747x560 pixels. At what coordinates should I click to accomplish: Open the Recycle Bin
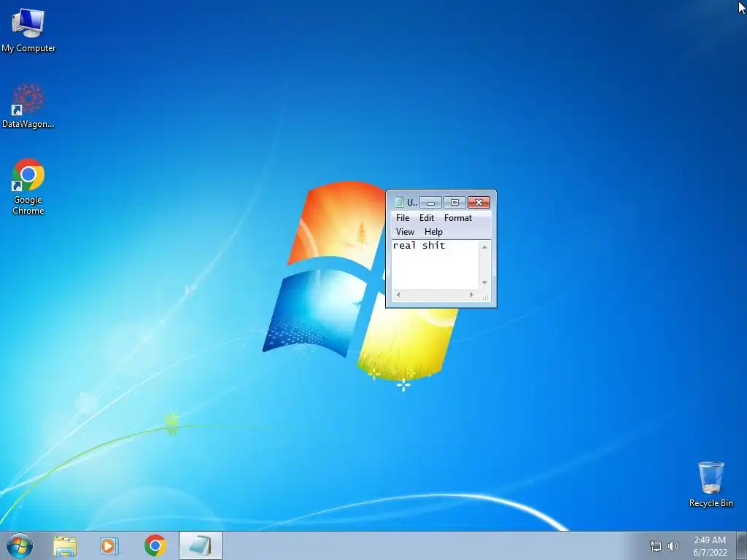tap(711, 484)
